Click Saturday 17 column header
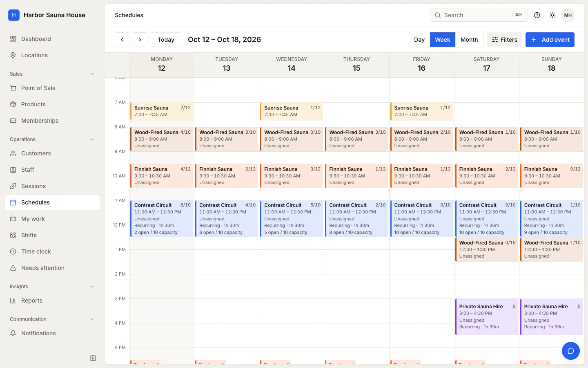Image resolution: width=588 pixels, height=368 pixels. pos(486,65)
